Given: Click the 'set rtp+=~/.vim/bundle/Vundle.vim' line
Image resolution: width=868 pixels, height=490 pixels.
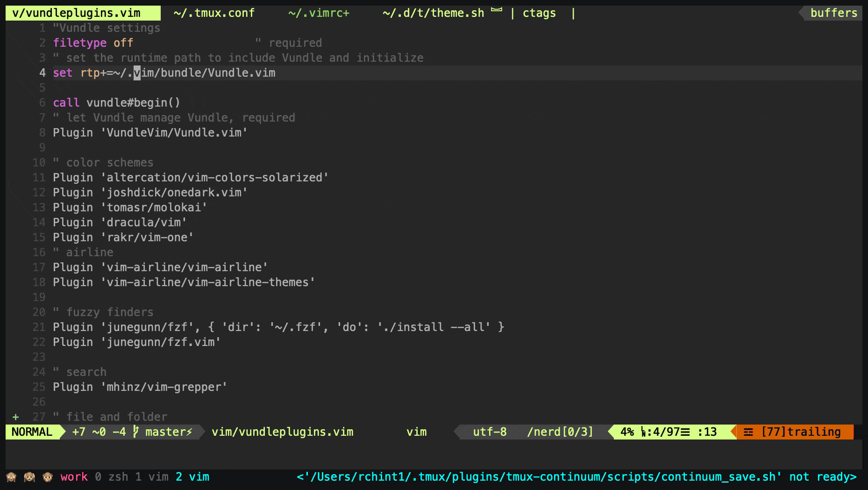Looking at the screenshot, I should point(164,73).
